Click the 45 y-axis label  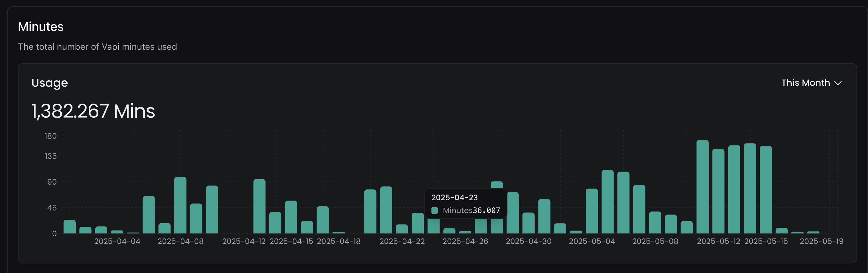coord(52,208)
